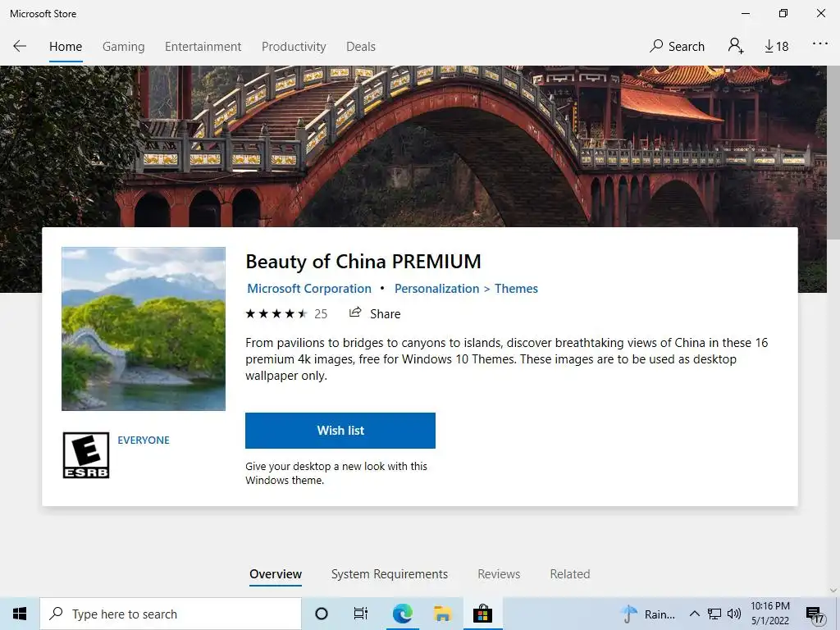Switch to the Entertainment tab

203,47
